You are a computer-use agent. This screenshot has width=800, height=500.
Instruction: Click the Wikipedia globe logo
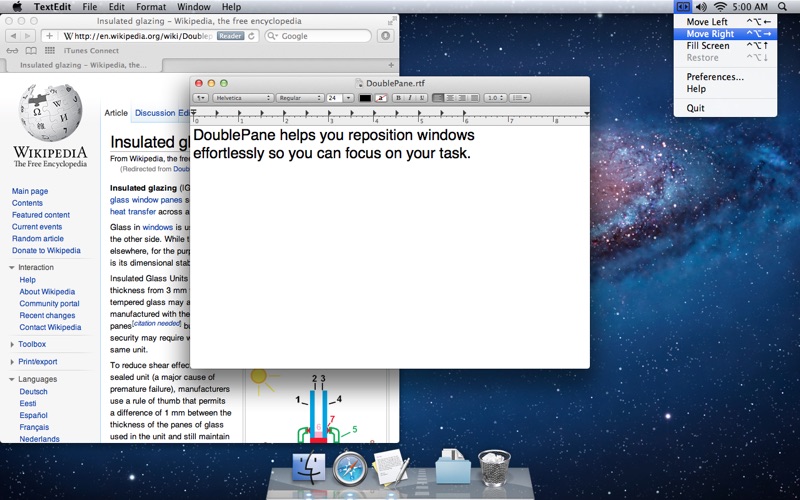coord(51,112)
